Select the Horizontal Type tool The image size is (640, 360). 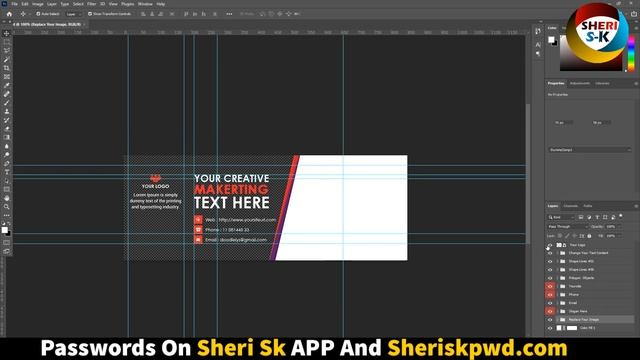click(7, 172)
